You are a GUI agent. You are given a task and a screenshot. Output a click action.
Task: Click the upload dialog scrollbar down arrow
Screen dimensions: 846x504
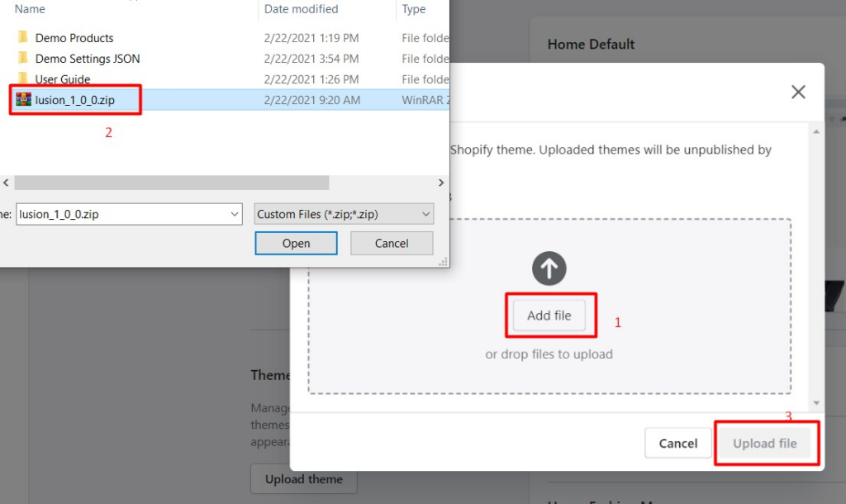(816, 403)
